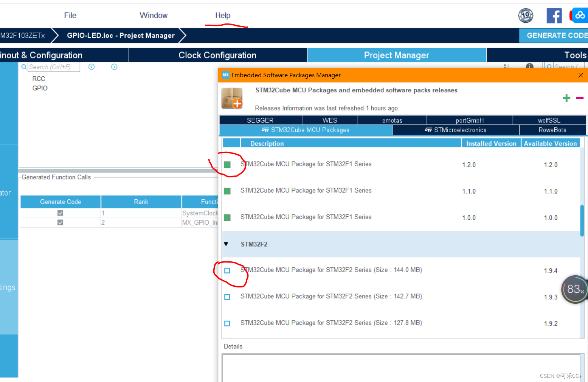This screenshot has width=588, height=382.
Task: Select the RoweBots packages tab
Action: tap(552, 130)
